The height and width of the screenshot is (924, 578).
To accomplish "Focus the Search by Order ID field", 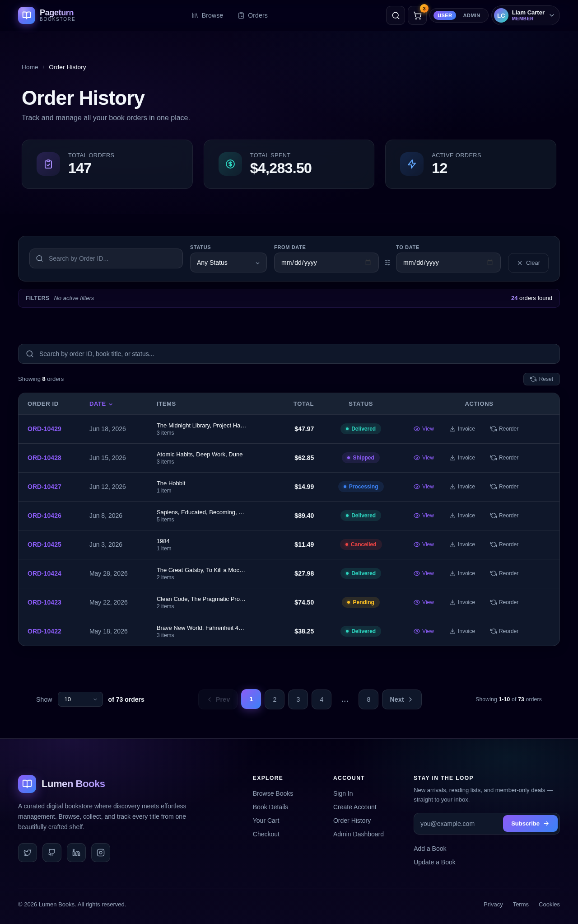I will tap(106, 258).
